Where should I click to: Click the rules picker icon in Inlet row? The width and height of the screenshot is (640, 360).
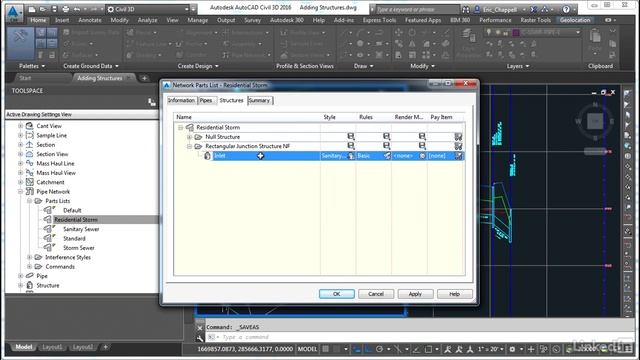[x=387, y=156]
